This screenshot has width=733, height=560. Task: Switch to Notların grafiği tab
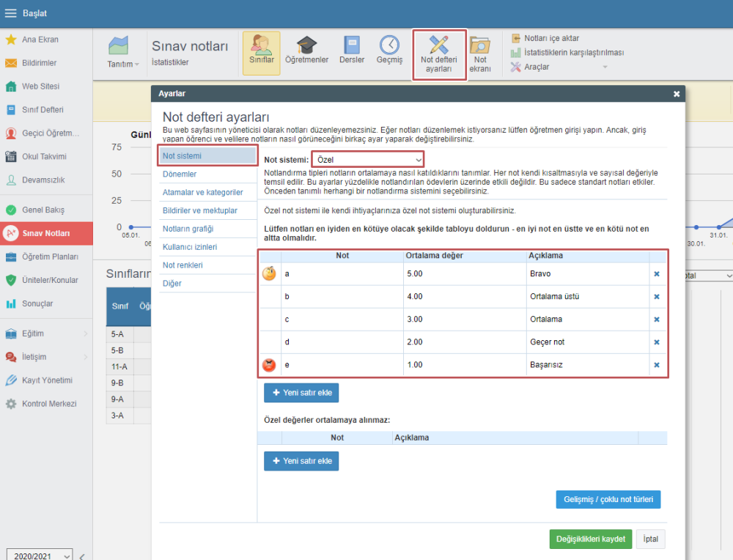click(207, 229)
